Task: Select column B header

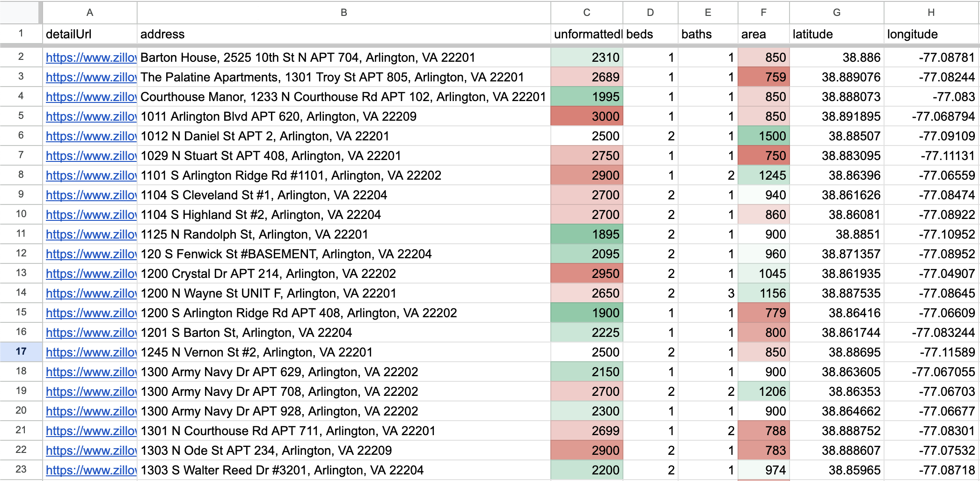Action: click(344, 13)
